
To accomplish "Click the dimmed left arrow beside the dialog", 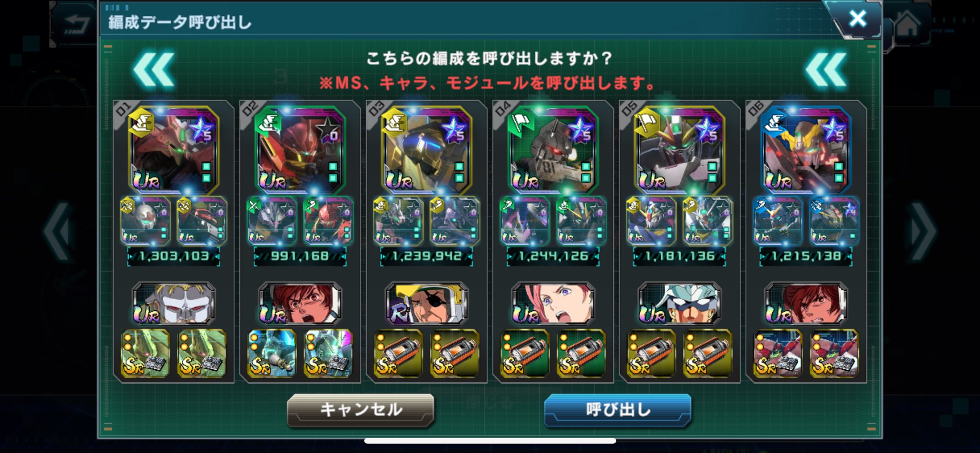I will click(x=58, y=232).
